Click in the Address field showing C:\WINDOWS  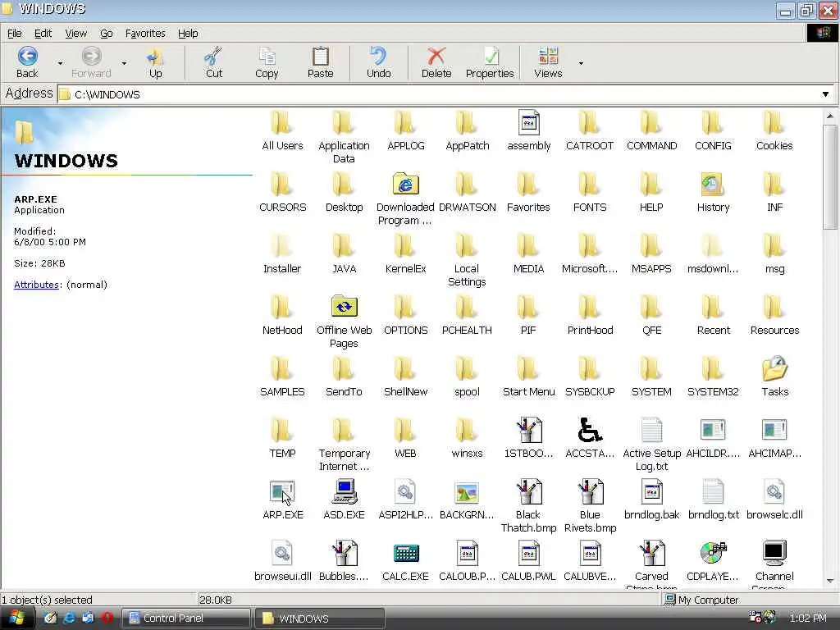[440, 94]
